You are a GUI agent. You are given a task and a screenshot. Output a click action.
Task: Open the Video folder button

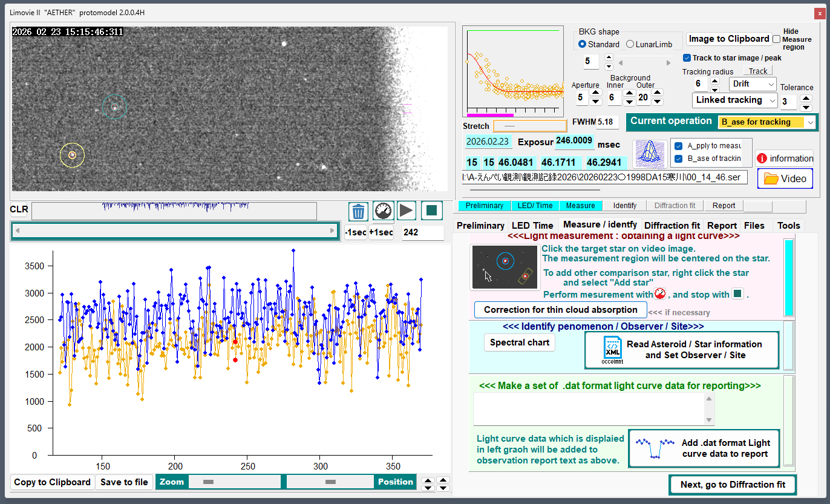785,178
